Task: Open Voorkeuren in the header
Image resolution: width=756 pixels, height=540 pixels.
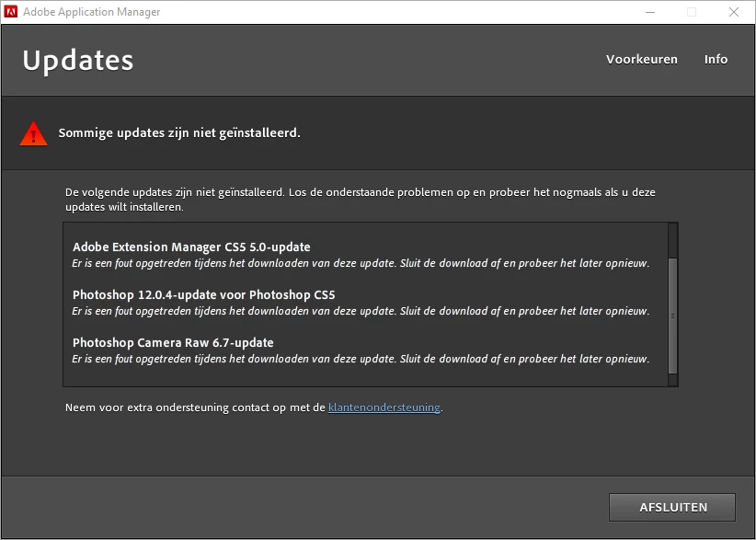Action: coord(642,59)
